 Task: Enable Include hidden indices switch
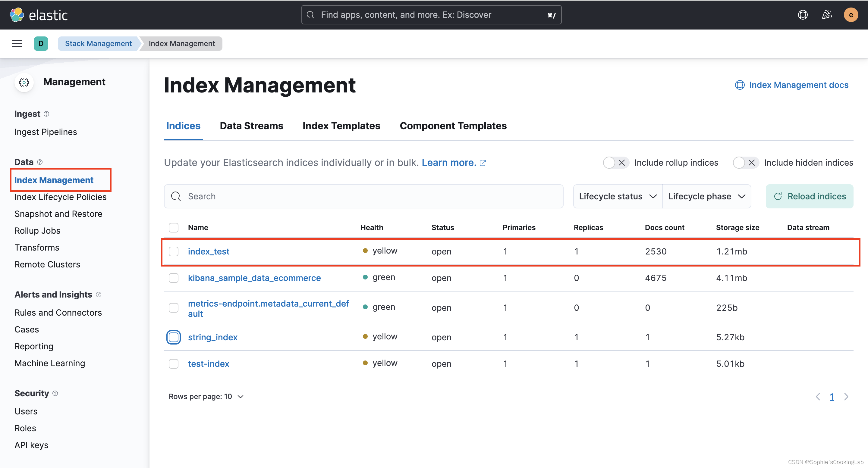coord(745,163)
